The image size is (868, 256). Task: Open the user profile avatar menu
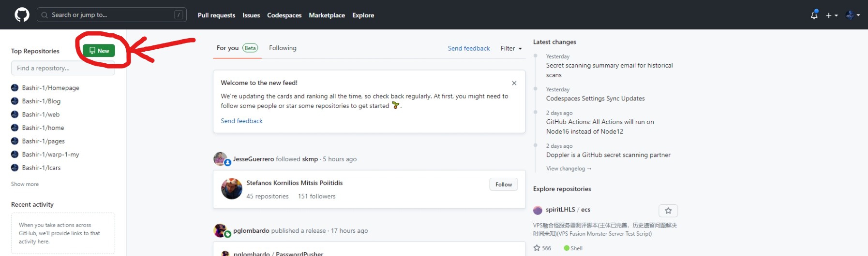853,15
